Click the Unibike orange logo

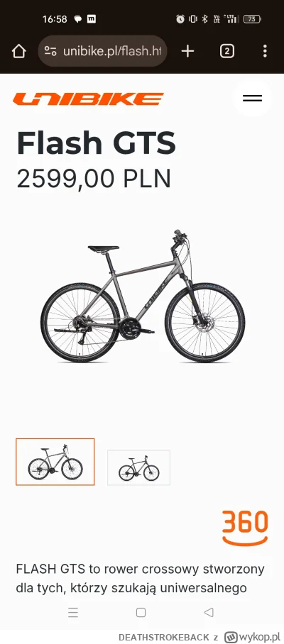tap(88, 99)
